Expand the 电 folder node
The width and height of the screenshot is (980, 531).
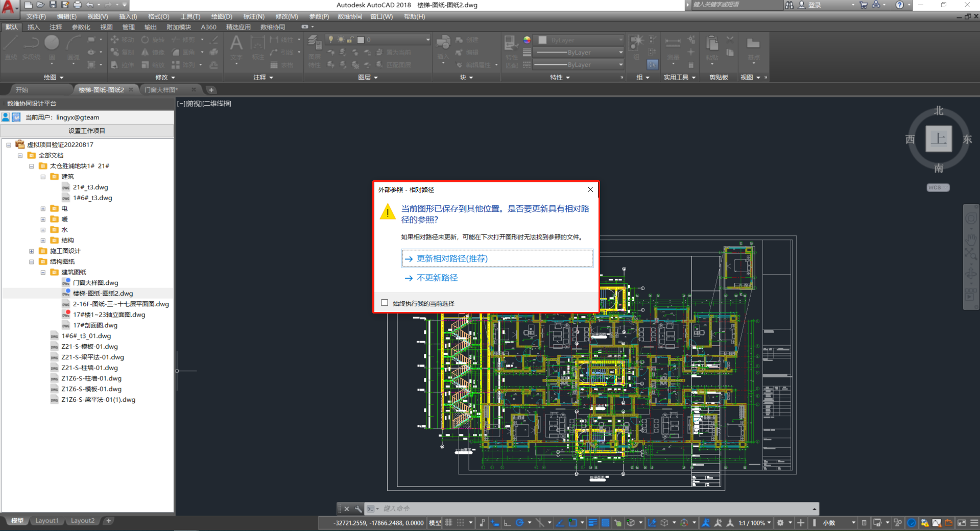pos(43,208)
